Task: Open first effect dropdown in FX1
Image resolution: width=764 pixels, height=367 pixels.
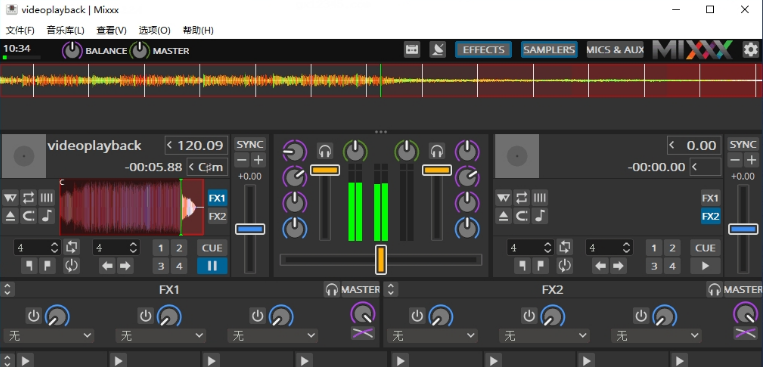Action: tap(48, 336)
